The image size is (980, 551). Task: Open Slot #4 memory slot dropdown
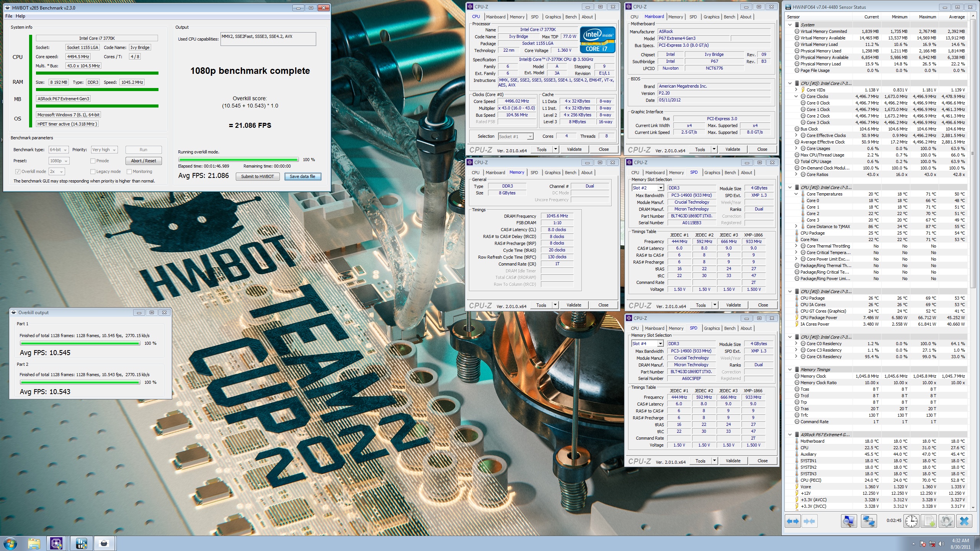click(647, 344)
